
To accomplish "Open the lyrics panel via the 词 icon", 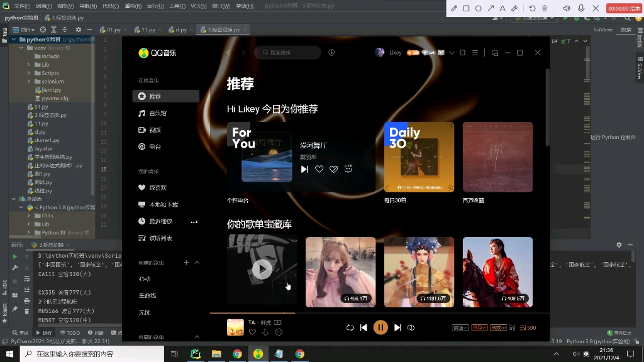I will (512, 327).
